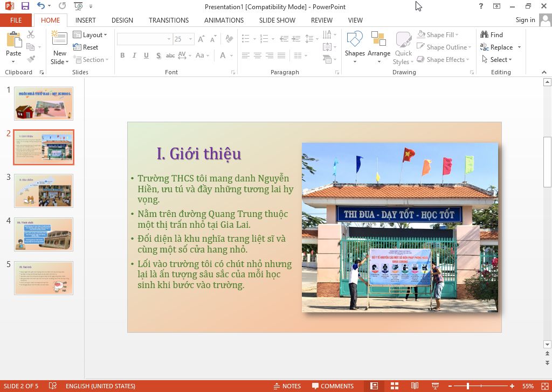The height and width of the screenshot is (392, 552).
Task: Select slide 4 thumbnail
Action: pyautogui.click(x=44, y=234)
